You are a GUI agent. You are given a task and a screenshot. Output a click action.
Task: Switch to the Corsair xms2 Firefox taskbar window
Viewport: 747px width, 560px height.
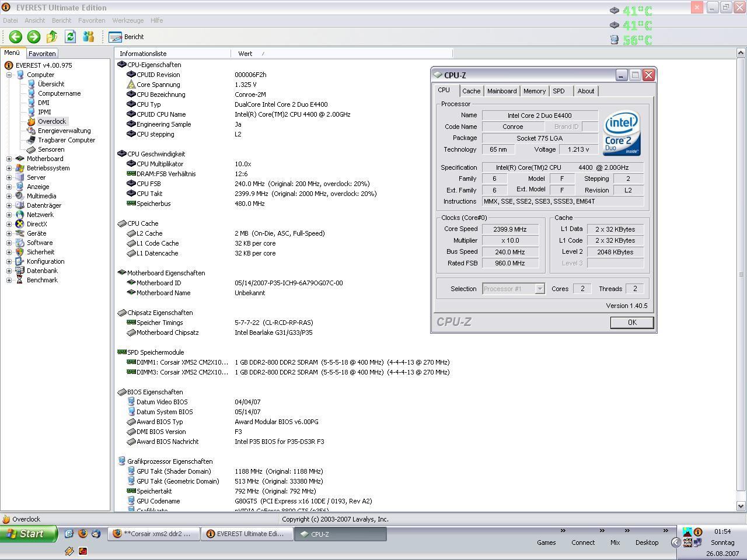coord(153,534)
